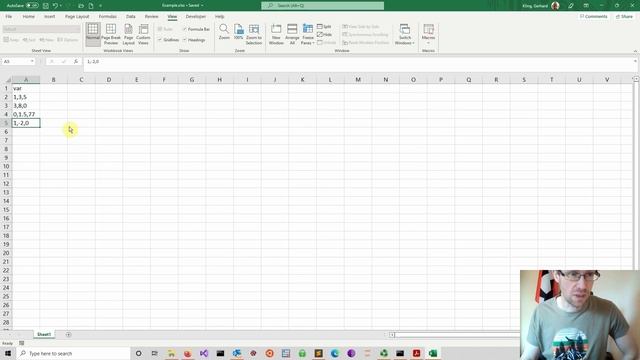Open the Switch Windows dropdown

[x=404, y=34]
